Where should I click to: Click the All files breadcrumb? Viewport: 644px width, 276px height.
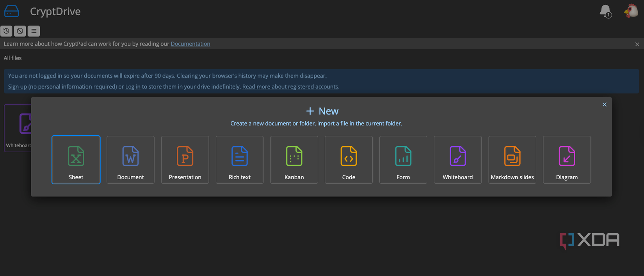tap(12, 58)
